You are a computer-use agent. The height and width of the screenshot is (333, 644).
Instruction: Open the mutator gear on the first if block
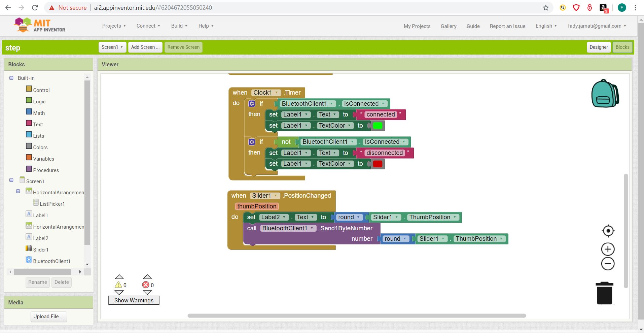(x=252, y=104)
